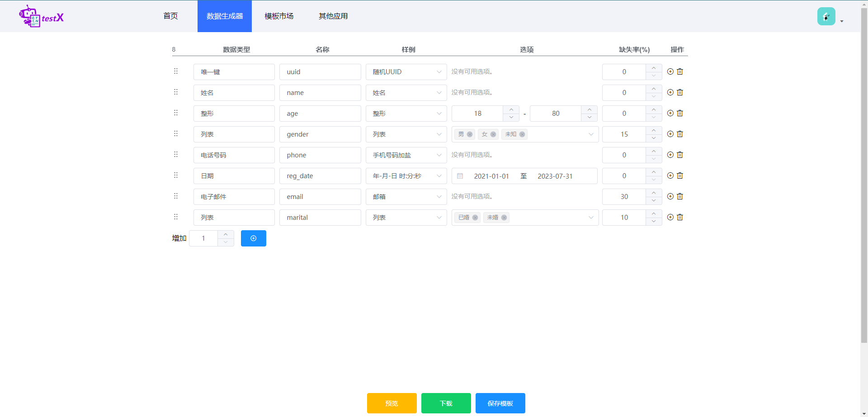This screenshot has width=868, height=417.
Task: Open the 年-月-日 时:分:秒 format dropdown
Action: pyautogui.click(x=406, y=176)
